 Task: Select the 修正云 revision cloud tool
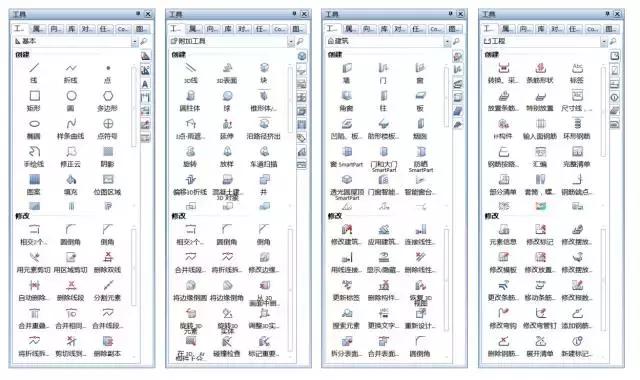pyautogui.click(x=71, y=157)
